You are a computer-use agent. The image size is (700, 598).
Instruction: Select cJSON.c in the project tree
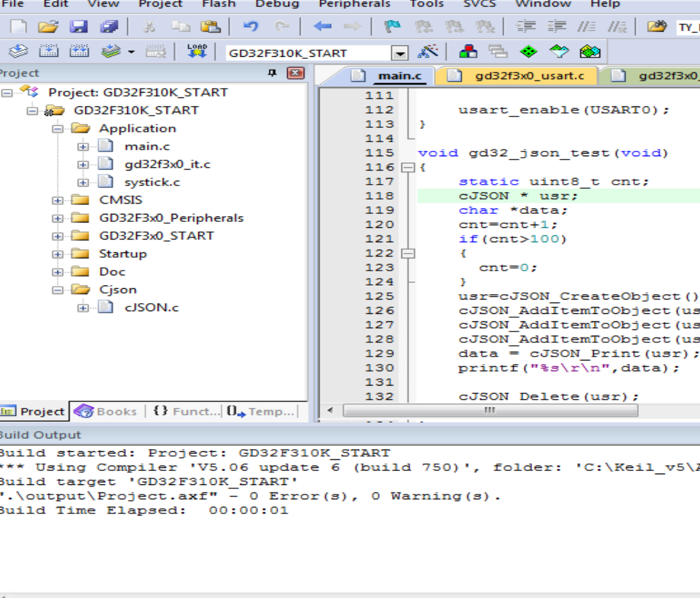pyautogui.click(x=151, y=308)
